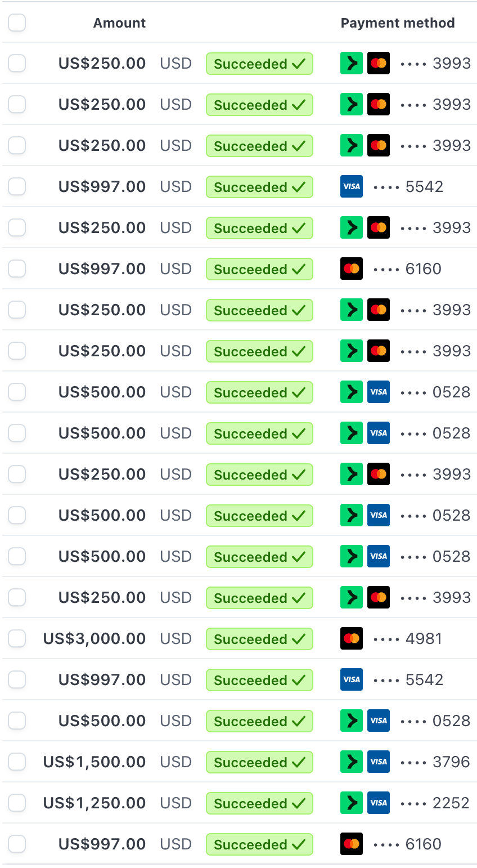Click Visa icon for card ending 3796
The width and height of the screenshot is (477, 868).
tap(379, 762)
